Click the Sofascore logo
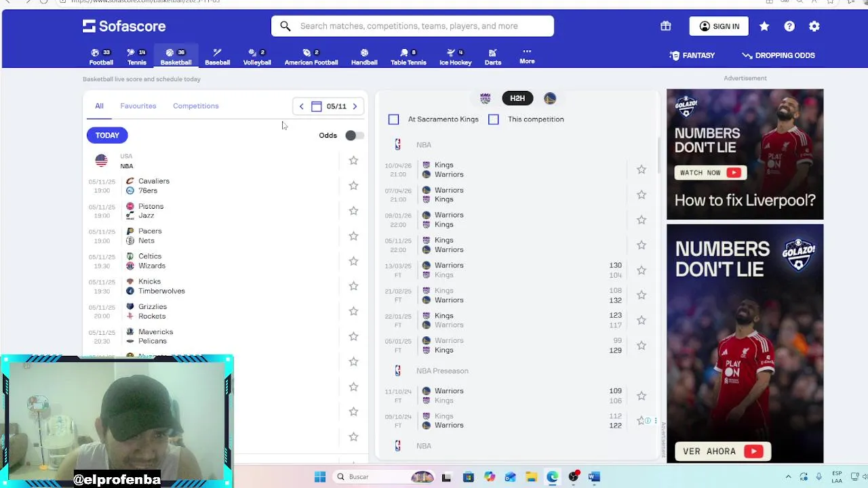The height and width of the screenshot is (488, 868). tap(124, 26)
